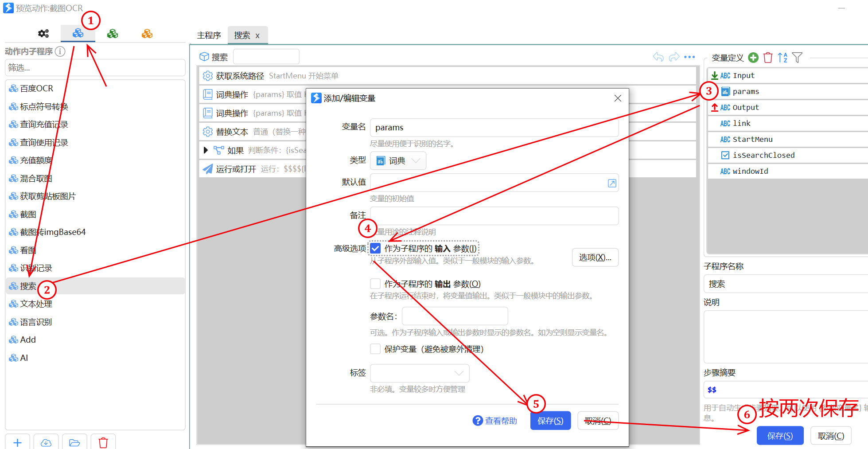Click the cloud download icon at bottom

point(46,442)
